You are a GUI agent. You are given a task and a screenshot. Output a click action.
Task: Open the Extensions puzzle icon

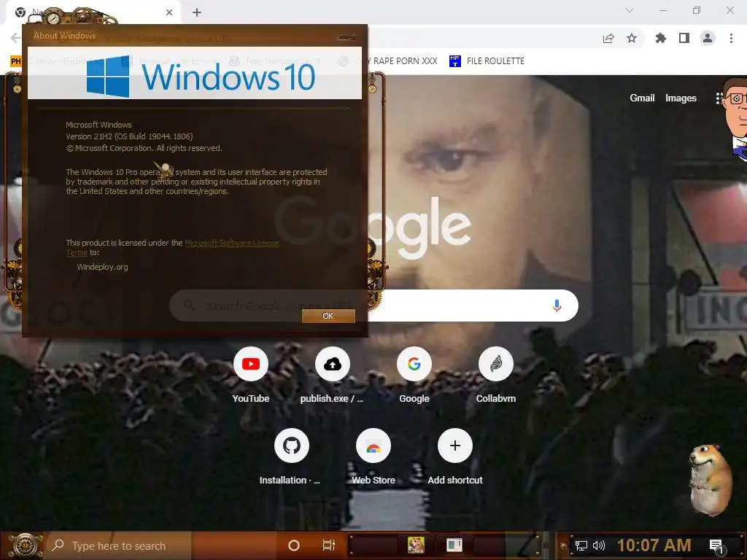coord(660,38)
